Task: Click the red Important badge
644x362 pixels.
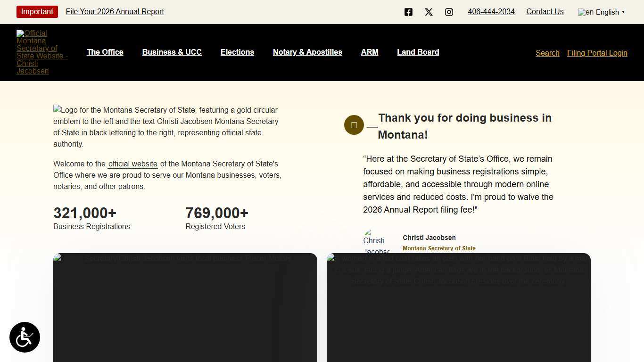Action: (37, 11)
